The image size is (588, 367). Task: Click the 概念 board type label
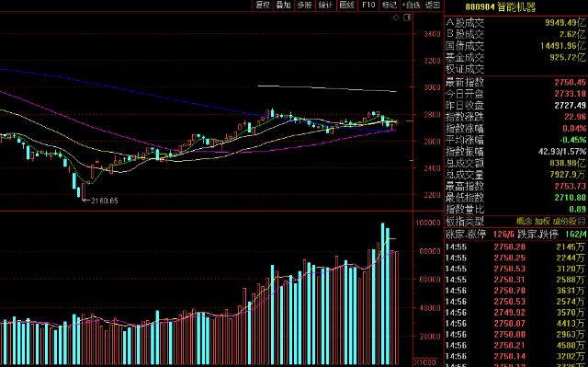coord(525,222)
